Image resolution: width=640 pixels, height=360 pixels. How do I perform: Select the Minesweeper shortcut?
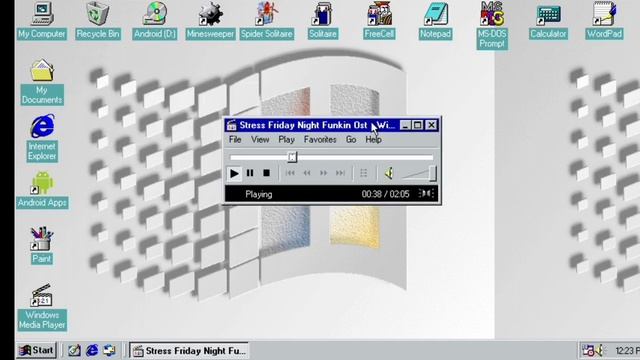211,20
